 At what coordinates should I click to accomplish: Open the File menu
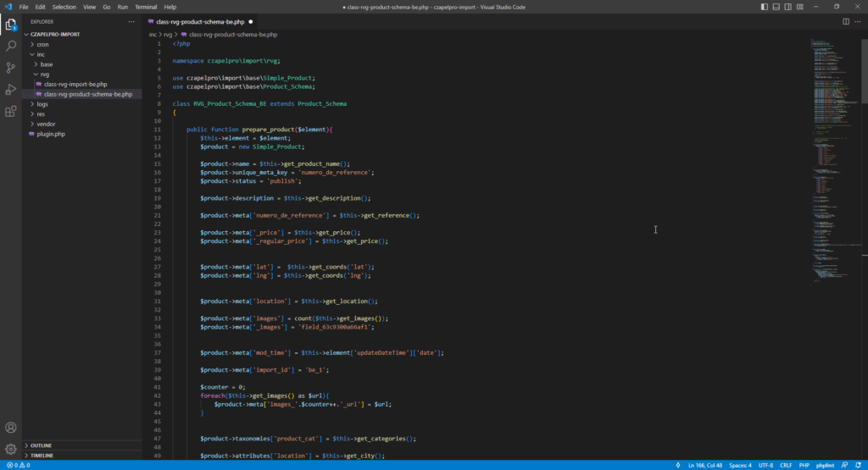pos(23,7)
